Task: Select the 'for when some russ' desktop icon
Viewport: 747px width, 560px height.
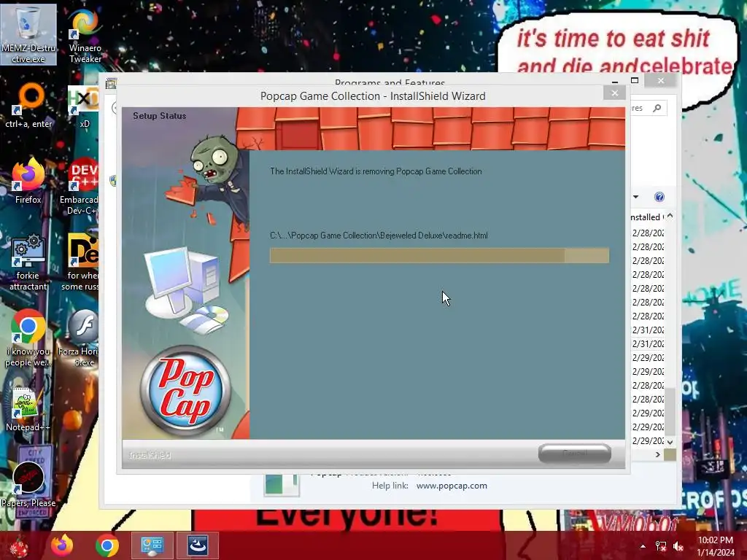Action: point(81,262)
